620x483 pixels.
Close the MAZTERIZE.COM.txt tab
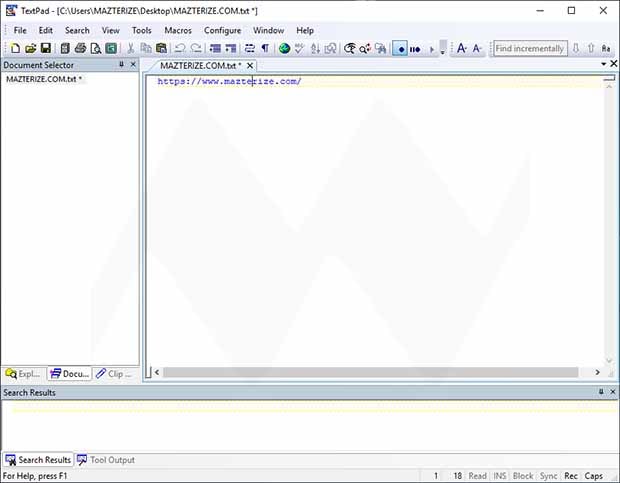[x=250, y=66]
